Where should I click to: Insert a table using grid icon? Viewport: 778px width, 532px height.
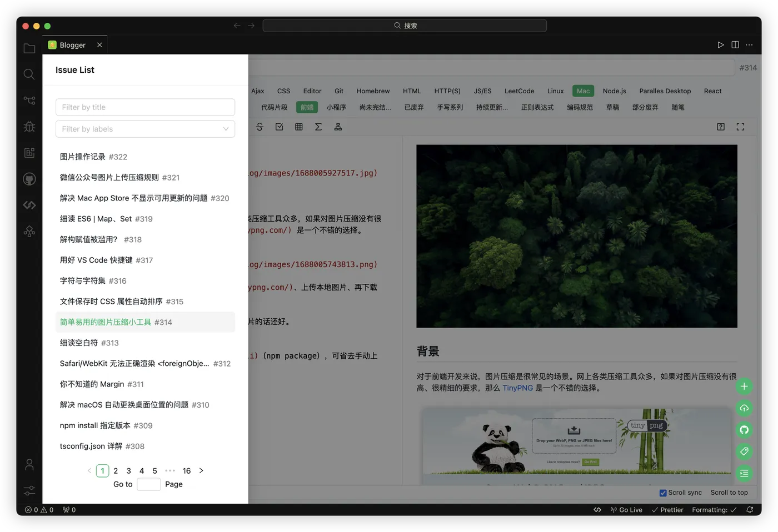pos(299,127)
